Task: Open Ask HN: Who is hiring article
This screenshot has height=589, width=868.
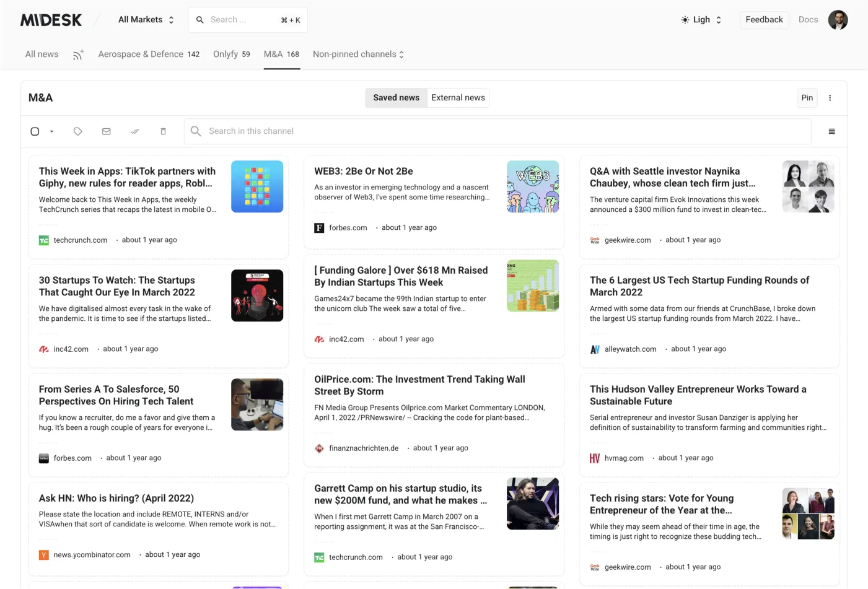Action: pos(116,499)
